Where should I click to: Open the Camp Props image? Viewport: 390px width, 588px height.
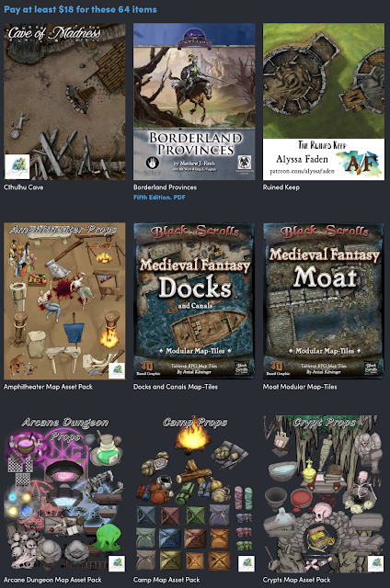pos(194,494)
